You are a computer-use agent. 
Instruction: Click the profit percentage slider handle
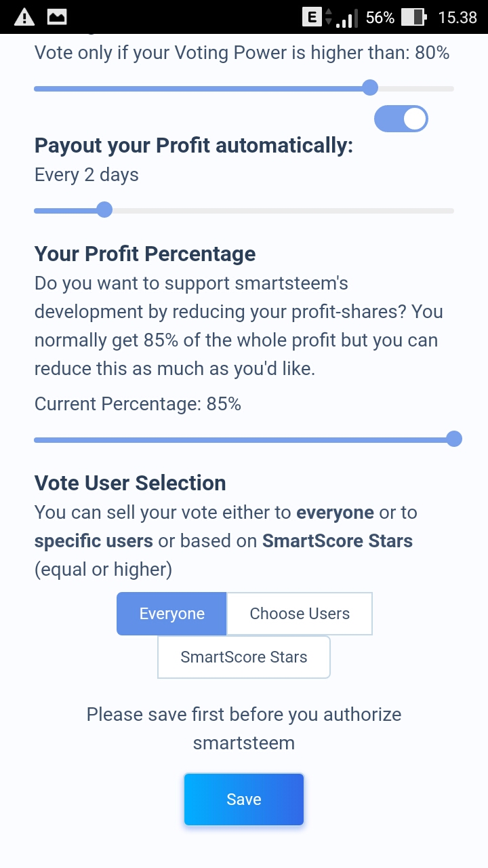pyautogui.click(x=454, y=439)
